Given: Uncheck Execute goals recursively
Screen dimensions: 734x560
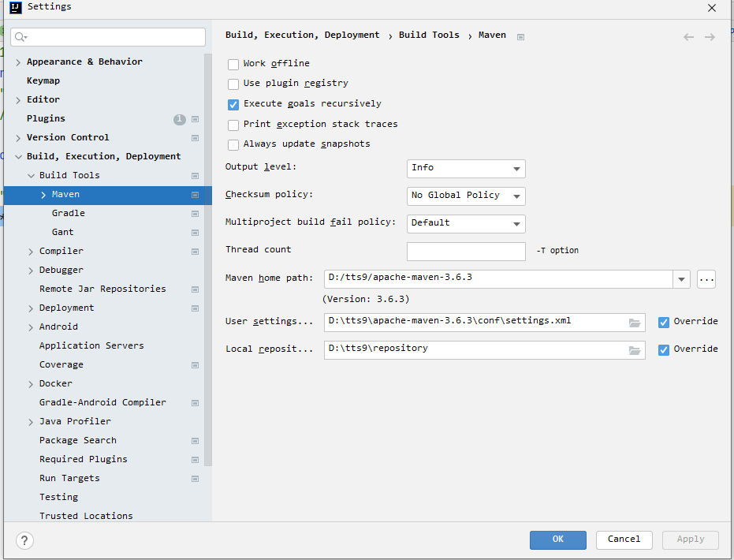Looking at the screenshot, I should (233, 104).
